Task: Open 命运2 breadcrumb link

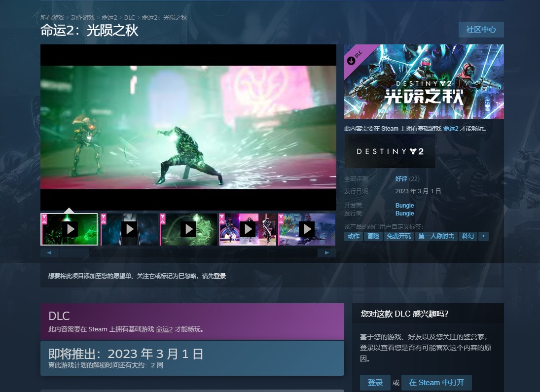Action: [x=109, y=18]
